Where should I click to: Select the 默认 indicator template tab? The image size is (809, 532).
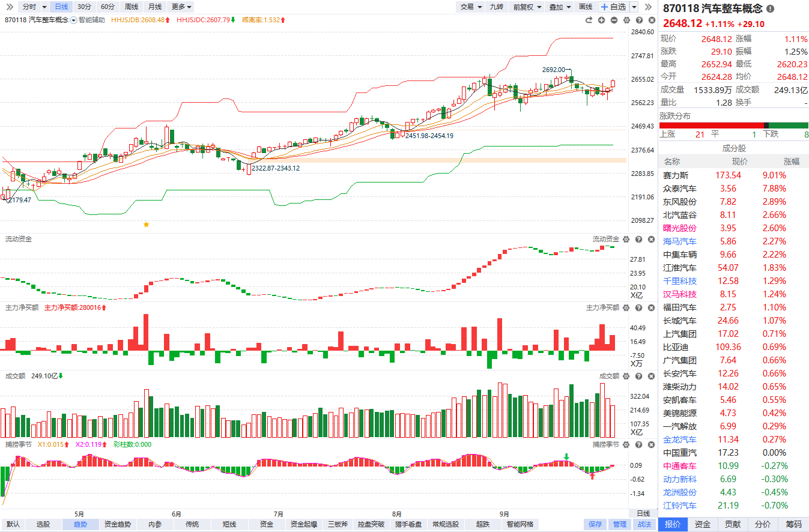click(x=13, y=524)
